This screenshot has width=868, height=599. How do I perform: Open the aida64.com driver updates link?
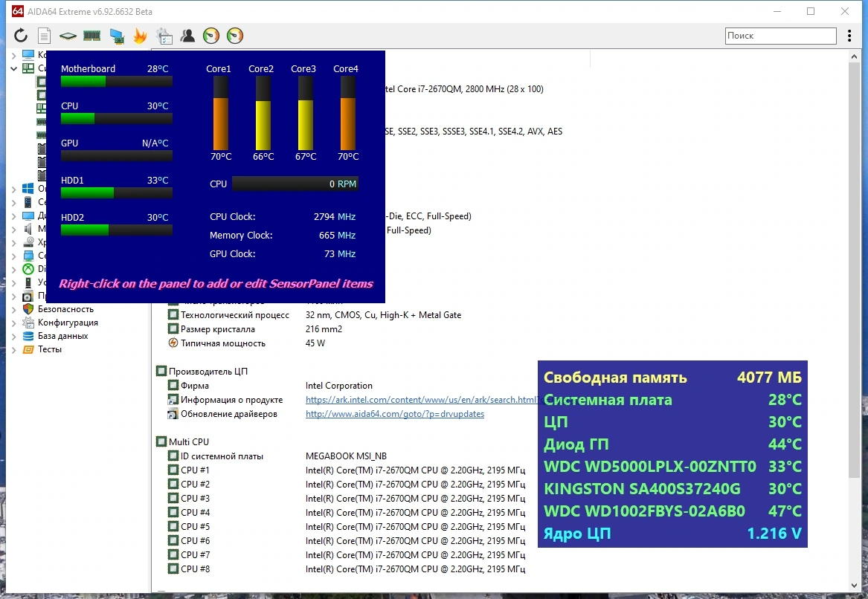[395, 414]
